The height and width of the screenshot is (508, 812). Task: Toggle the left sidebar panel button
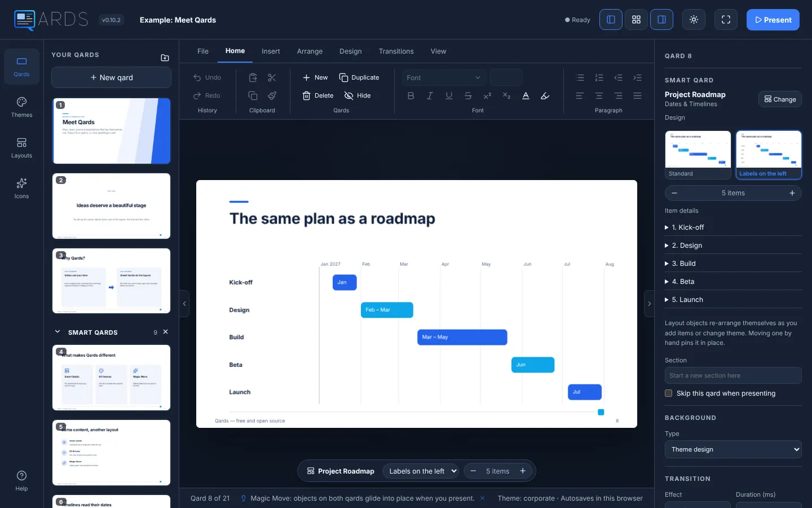[x=611, y=20]
